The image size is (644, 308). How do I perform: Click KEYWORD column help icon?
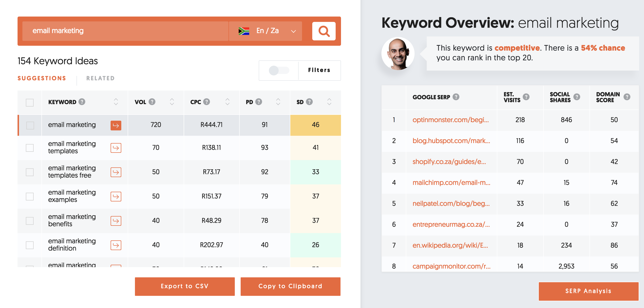pos(82,102)
